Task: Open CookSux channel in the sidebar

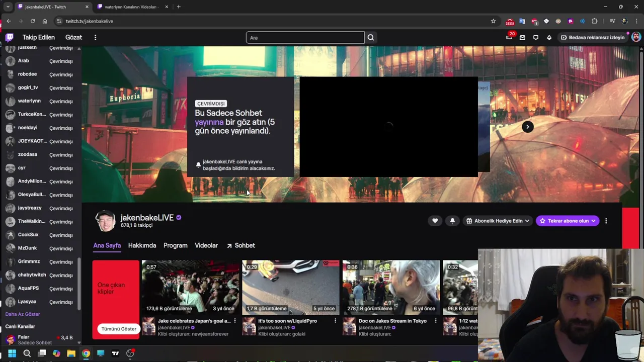Action: tap(40, 235)
